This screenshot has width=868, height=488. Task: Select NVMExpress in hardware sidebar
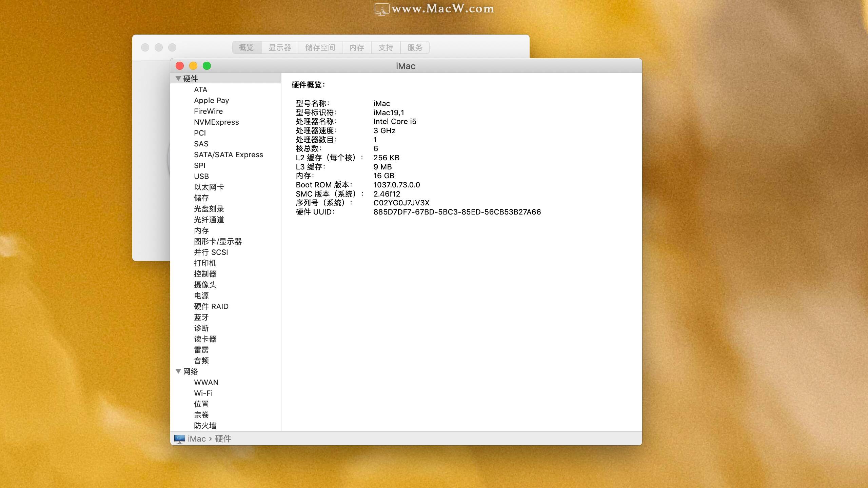[x=216, y=122]
